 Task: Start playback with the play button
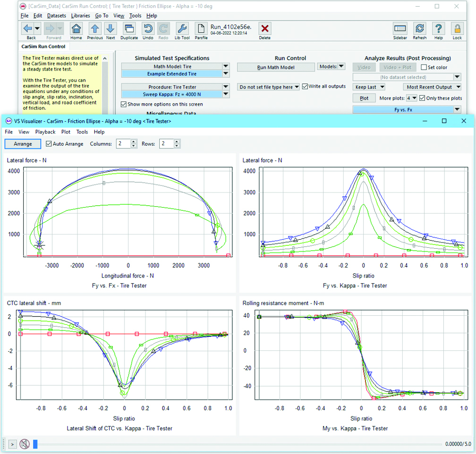coord(12,444)
